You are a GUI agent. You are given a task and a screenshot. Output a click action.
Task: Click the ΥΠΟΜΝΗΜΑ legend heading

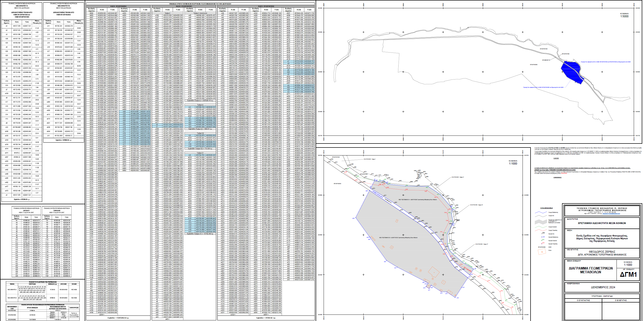547,208
